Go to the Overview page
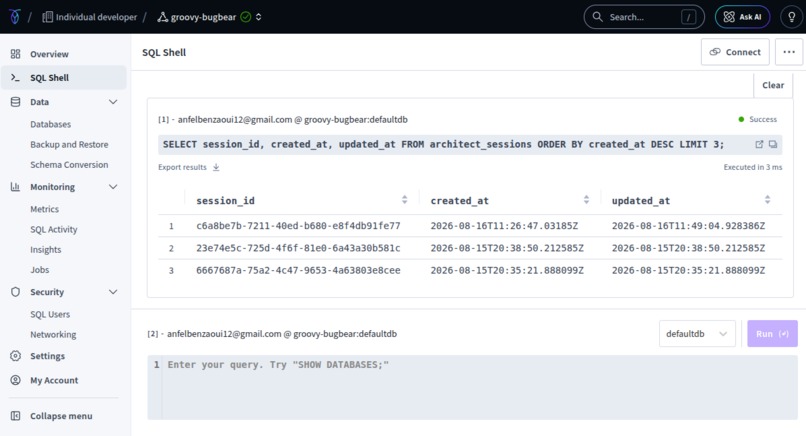Viewport: 806px width, 436px height. (49, 54)
